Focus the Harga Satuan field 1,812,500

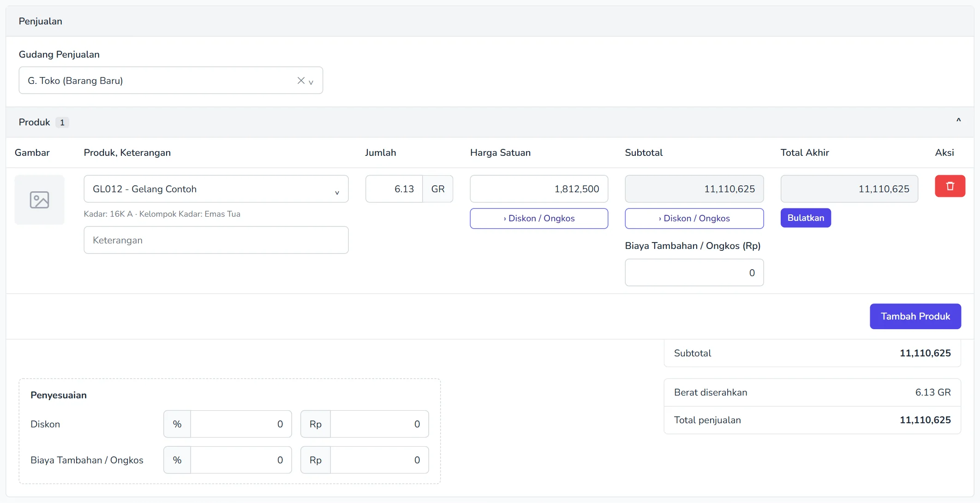tap(539, 189)
